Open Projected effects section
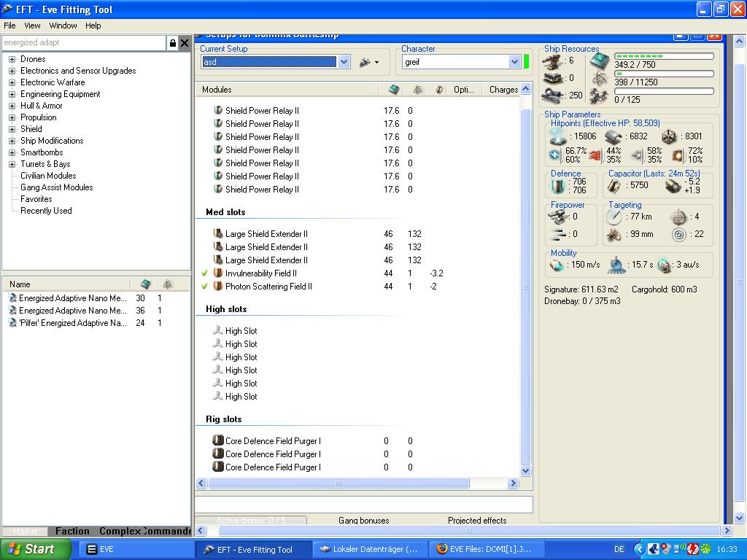747x560 pixels. coord(477,521)
